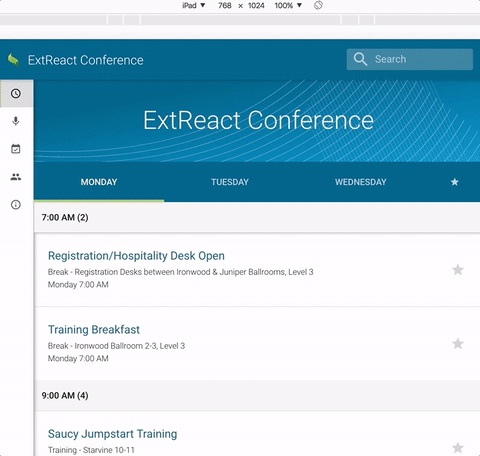Favorite the Training Breakfast session star
The width and height of the screenshot is (480, 456).
(458, 344)
